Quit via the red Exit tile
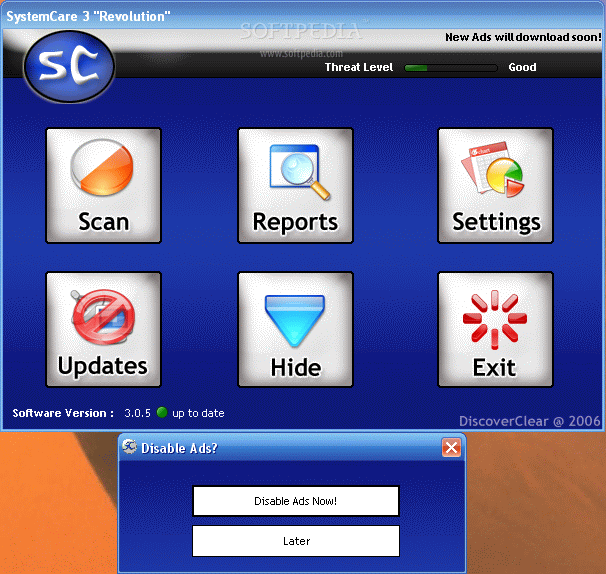The width and height of the screenshot is (606, 574). click(x=495, y=329)
